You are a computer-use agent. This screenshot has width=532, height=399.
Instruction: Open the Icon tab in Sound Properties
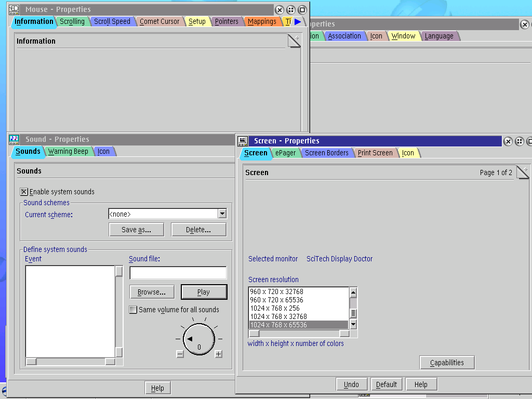[103, 151]
